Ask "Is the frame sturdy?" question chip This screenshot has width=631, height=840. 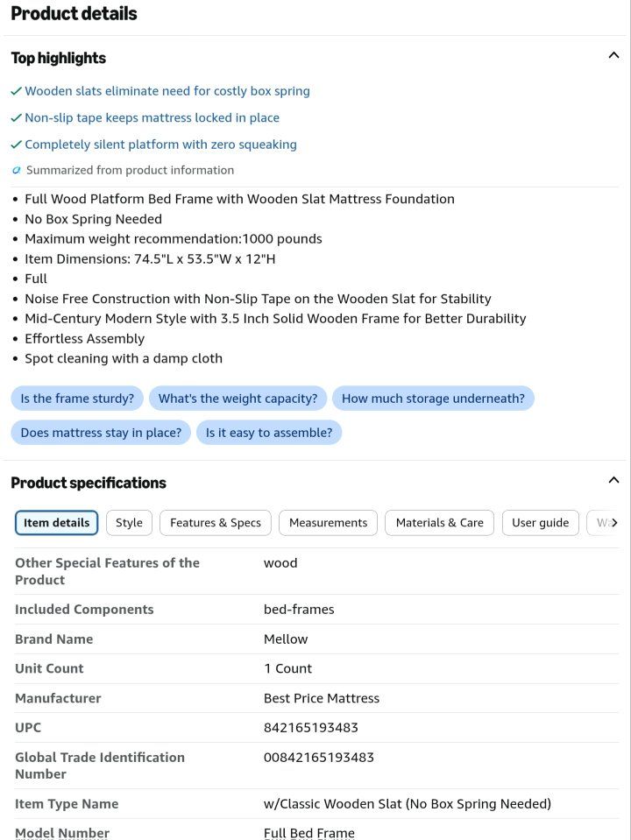(x=77, y=399)
